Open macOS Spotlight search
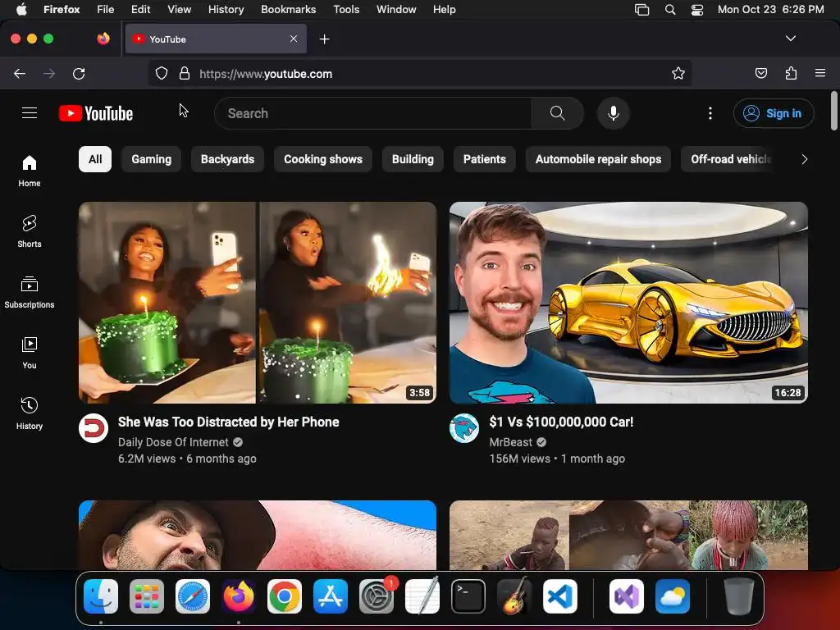The width and height of the screenshot is (840, 630). coord(669,10)
